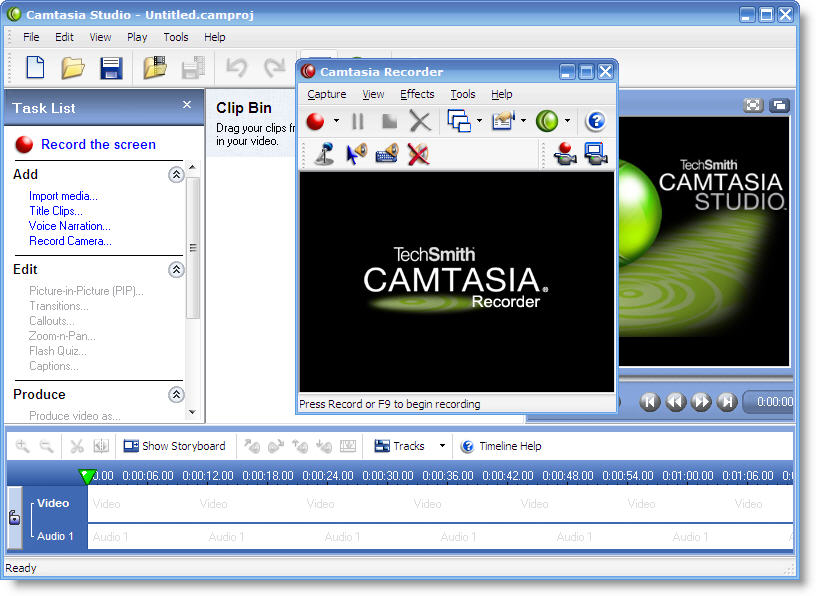Click the Record Camera... link
Screen dimensions: 816x596
(70, 242)
